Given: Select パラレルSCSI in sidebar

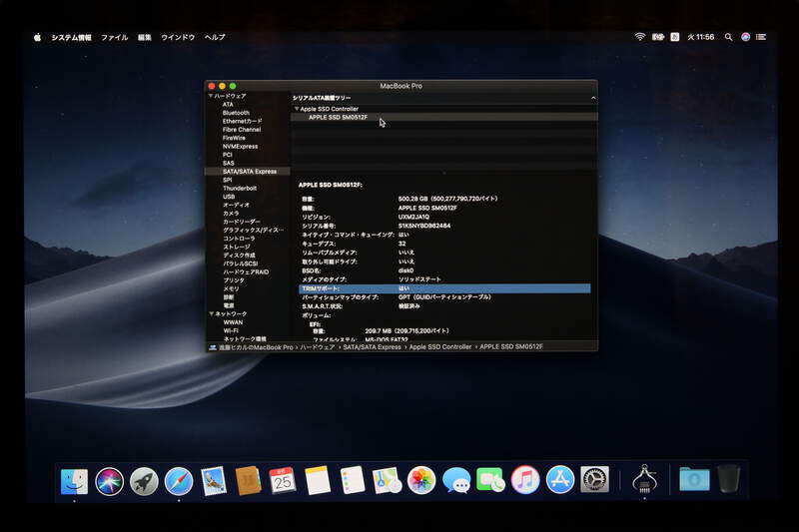Looking at the screenshot, I should pos(241,264).
